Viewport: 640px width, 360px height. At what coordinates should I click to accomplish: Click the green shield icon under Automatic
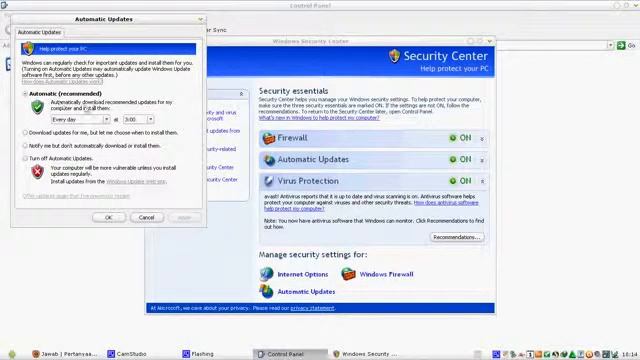point(38,107)
